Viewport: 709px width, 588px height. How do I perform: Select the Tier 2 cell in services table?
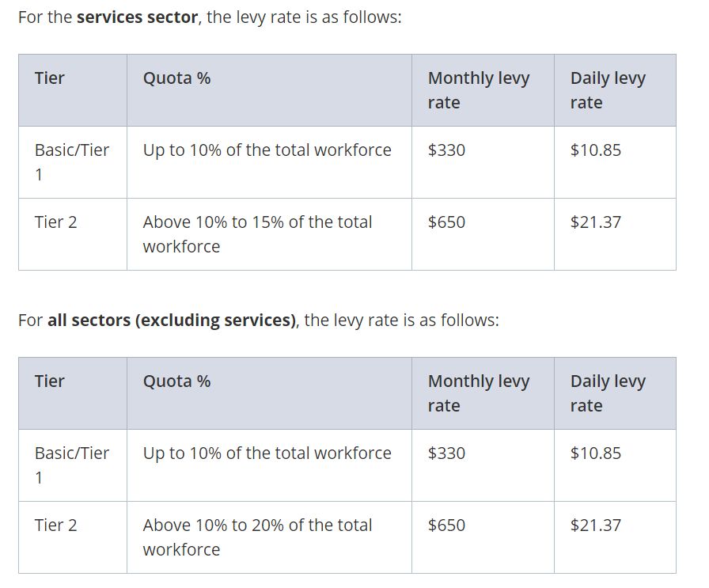coord(55,222)
